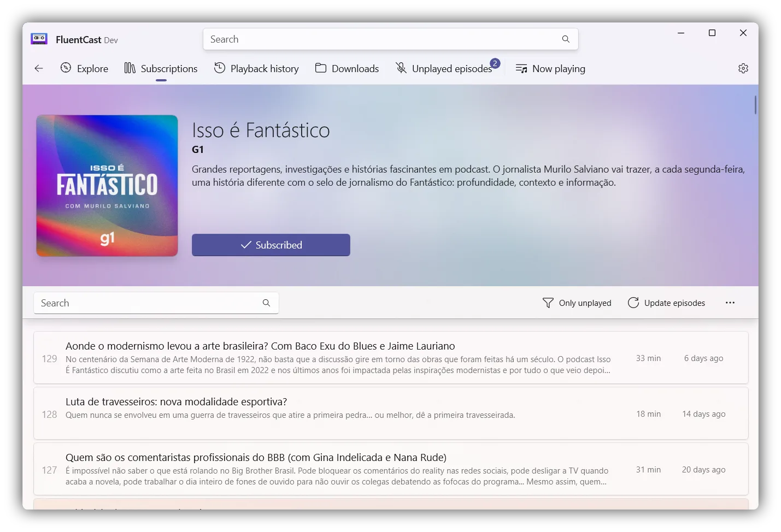The height and width of the screenshot is (532, 781).
Task: Click the G1 publisher name
Action: pos(198,150)
